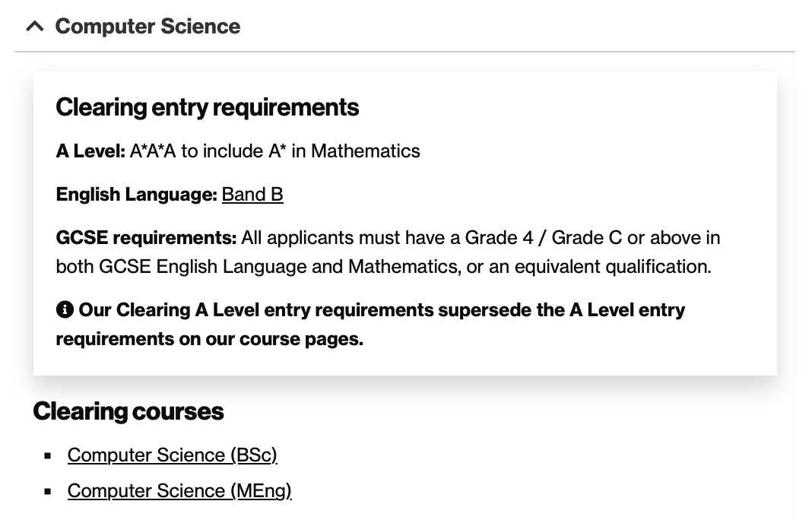Click the bullet before Computer Science (BSc)
The height and width of the screenshot is (520, 812).
coord(48,456)
